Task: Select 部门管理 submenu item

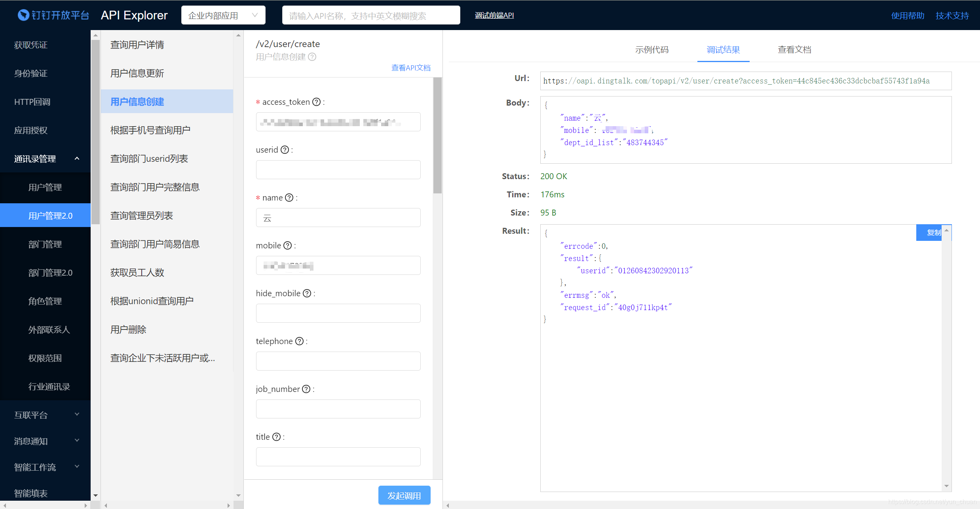Action: click(45, 244)
